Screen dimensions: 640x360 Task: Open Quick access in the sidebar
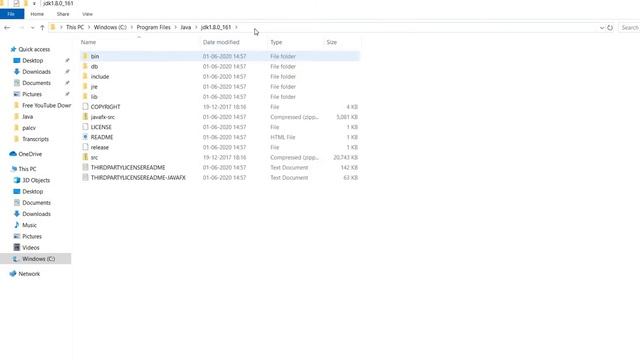click(34, 49)
